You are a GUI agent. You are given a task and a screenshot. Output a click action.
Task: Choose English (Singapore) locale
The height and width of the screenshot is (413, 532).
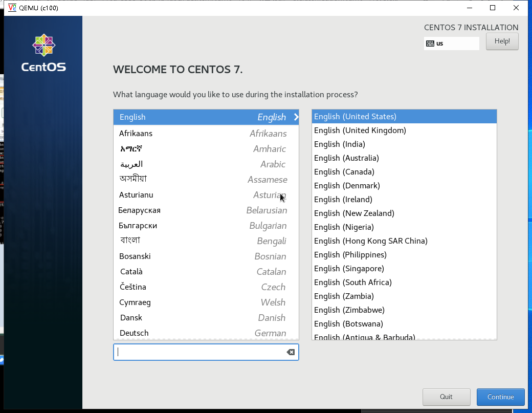pyautogui.click(x=404, y=269)
